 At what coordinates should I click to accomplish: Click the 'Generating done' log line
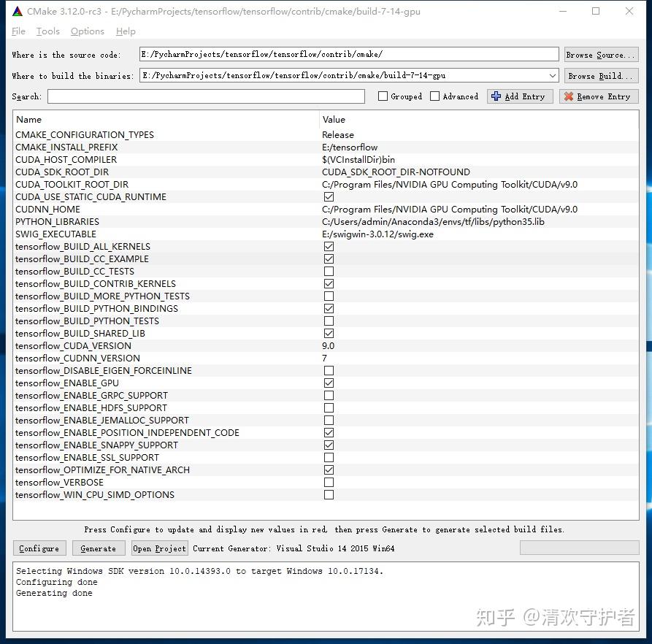[x=54, y=594]
